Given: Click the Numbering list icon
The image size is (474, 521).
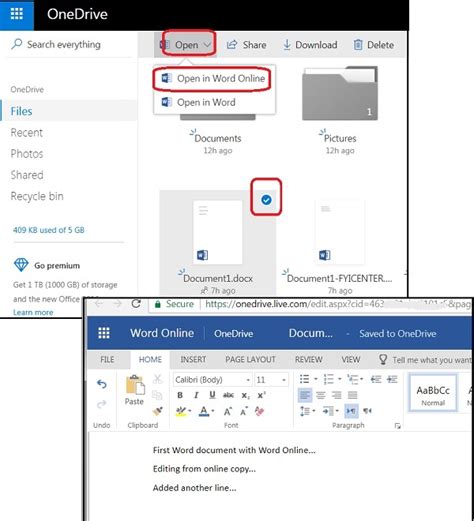Looking at the screenshot, I should click(329, 379).
